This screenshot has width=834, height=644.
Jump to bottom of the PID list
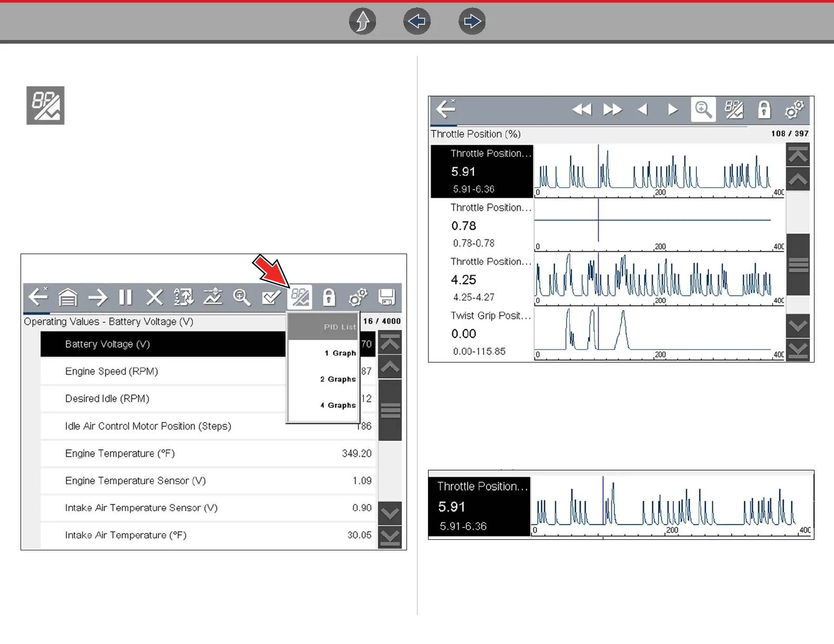pos(390,537)
